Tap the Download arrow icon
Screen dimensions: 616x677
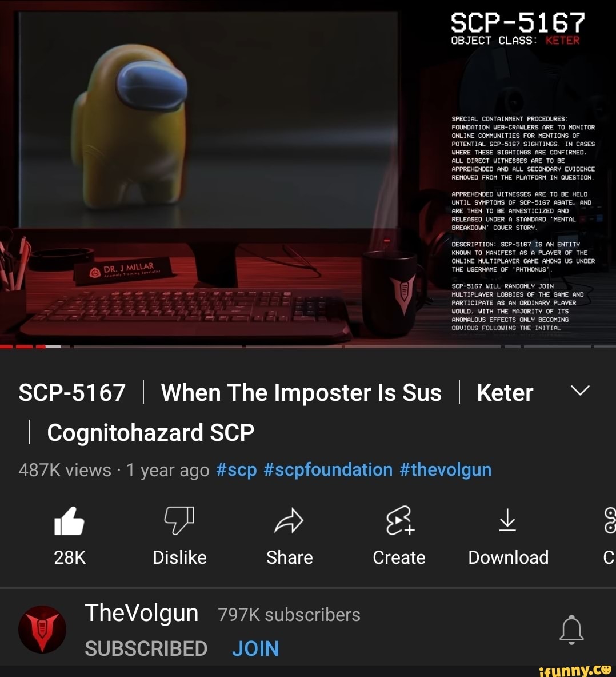[508, 520]
